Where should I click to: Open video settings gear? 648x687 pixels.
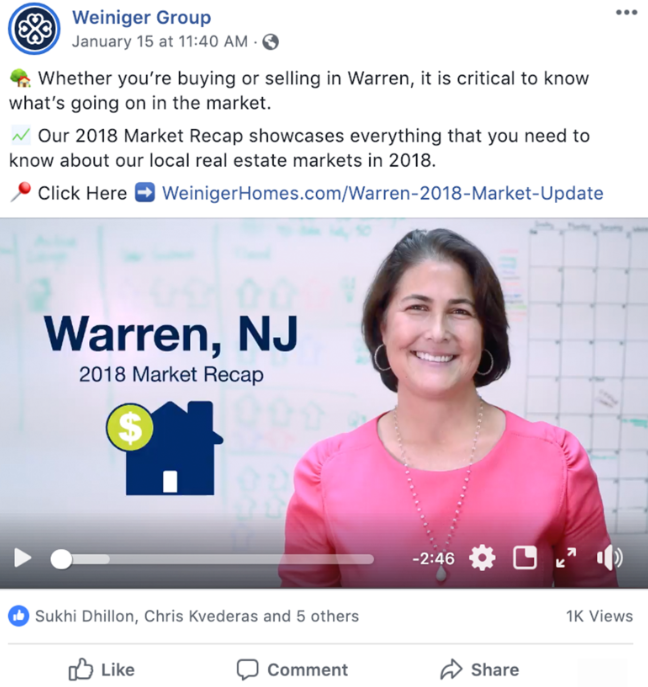pyautogui.click(x=482, y=558)
